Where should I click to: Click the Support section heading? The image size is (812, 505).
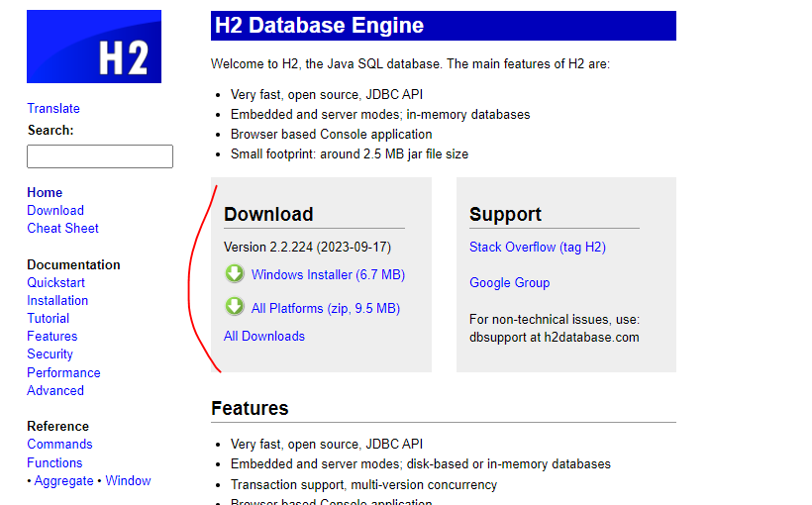[x=505, y=215]
